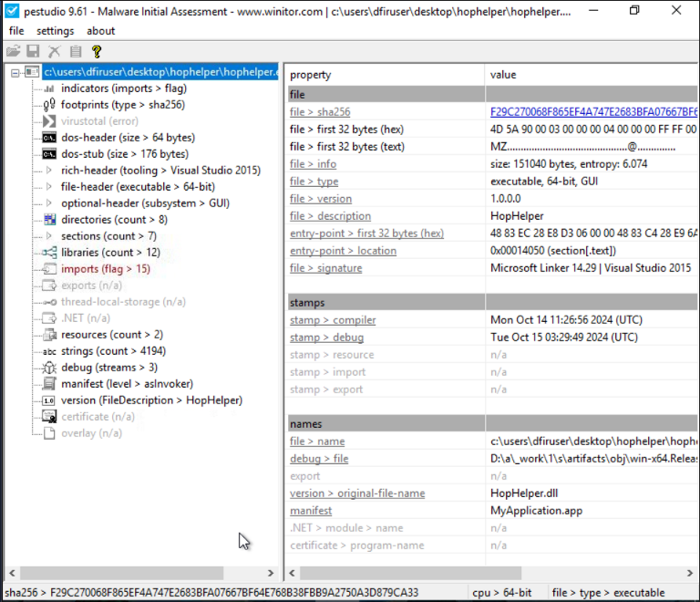The image size is (700, 602).
Task: Select 'libraries (count > 12)' tree item
Action: [110, 253]
